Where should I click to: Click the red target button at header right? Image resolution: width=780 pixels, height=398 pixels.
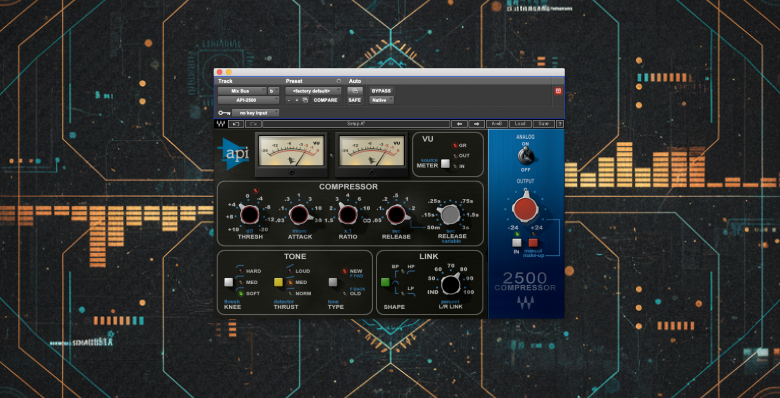[x=558, y=91]
